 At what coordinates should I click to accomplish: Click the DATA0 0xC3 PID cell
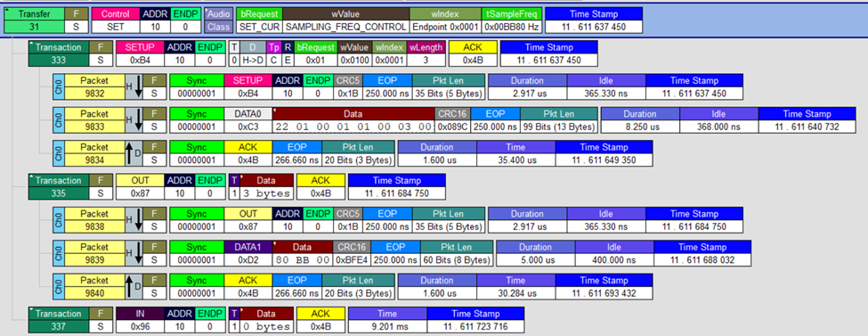[x=248, y=120]
